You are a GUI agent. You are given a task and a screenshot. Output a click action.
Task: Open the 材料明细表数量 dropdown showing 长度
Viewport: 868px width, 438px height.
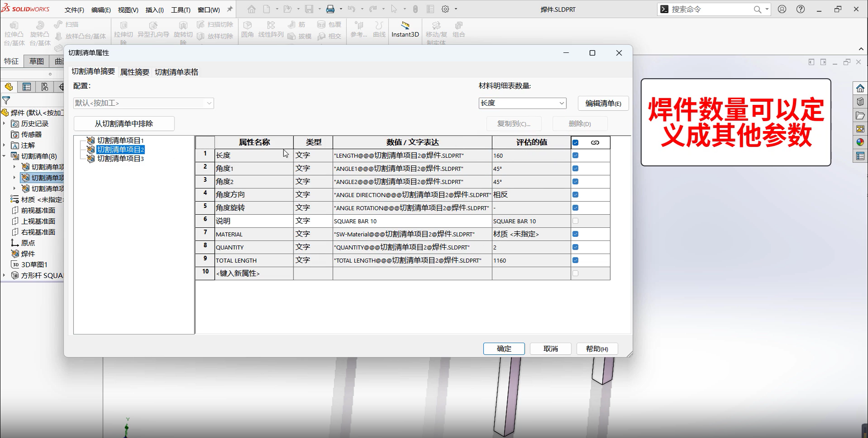click(x=522, y=103)
